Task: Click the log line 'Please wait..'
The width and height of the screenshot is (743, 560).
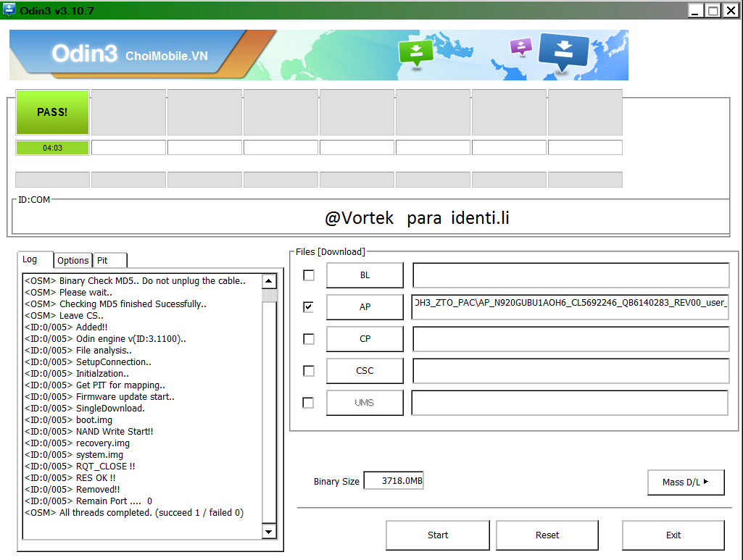Action: [69, 292]
